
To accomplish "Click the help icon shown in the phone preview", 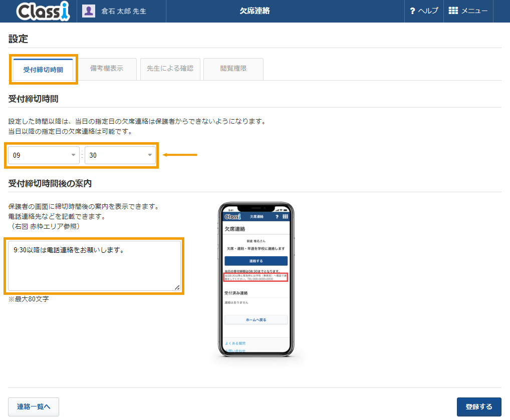I will [277, 216].
